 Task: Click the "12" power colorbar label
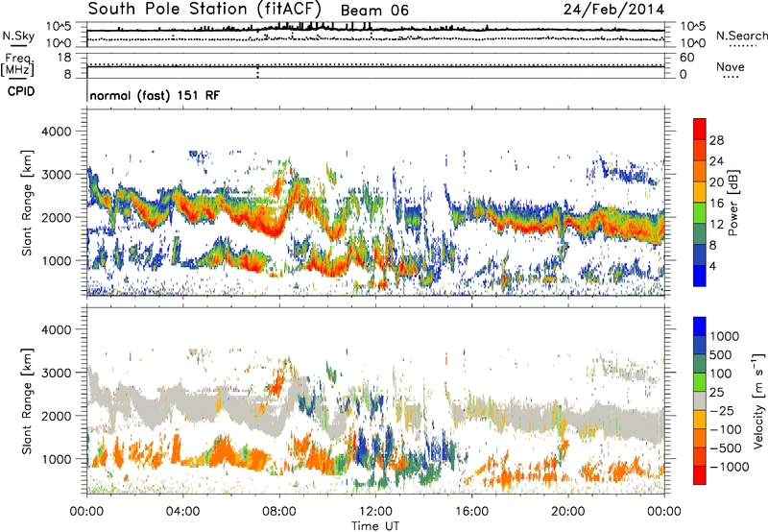pyautogui.click(x=716, y=225)
